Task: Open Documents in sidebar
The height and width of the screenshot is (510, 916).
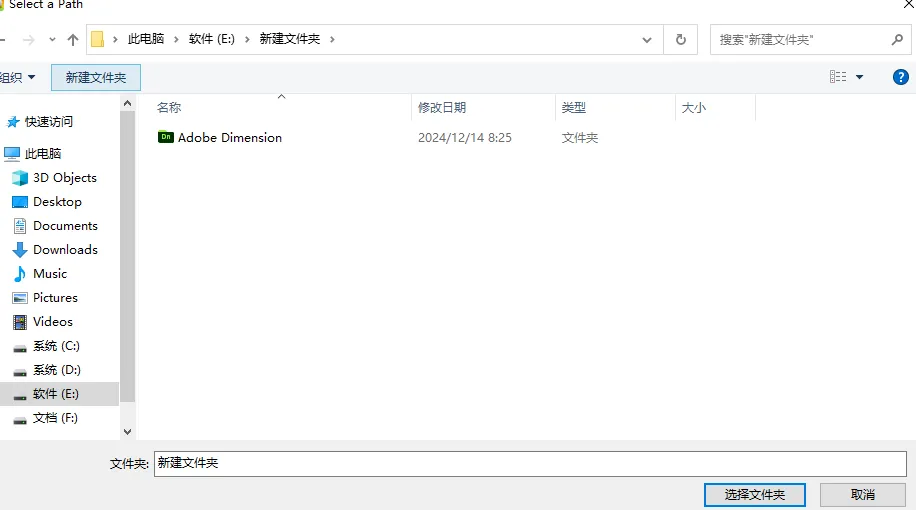Action: tap(65, 225)
